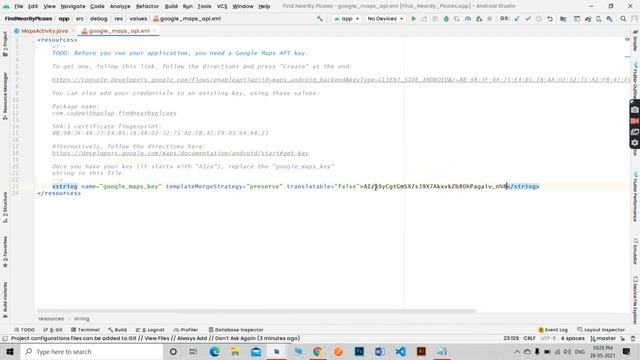The image size is (640, 360).
Task: Open the Logcat tool window
Action: point(150,330)
